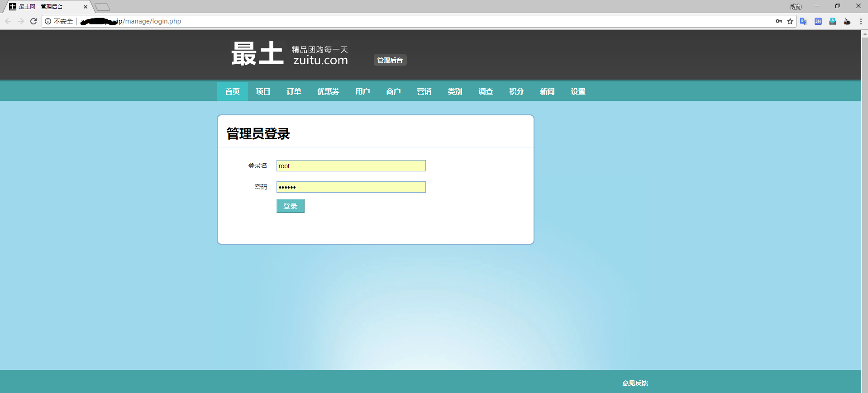Open the 商户 navigation tab
This screenshot has width=868, height=393.
[393, 91]
